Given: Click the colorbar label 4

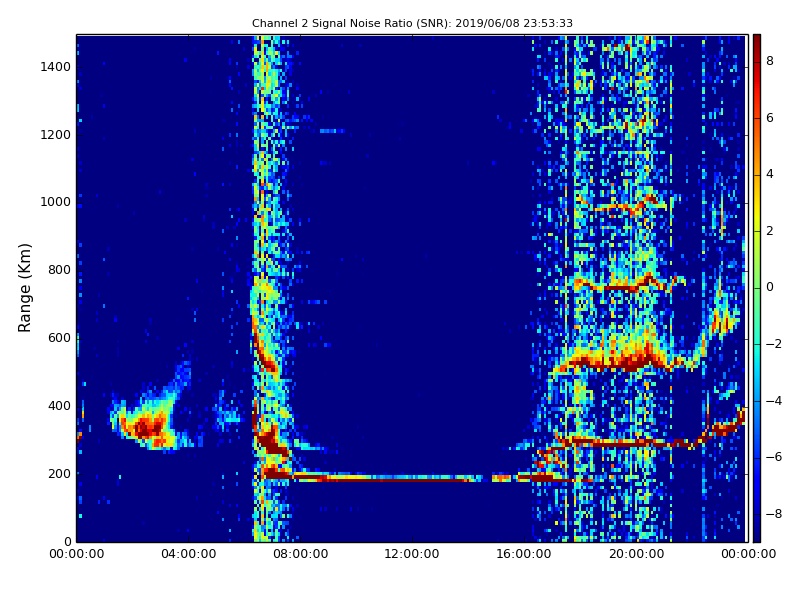Looking at the screenshot, I should point(770,174).
